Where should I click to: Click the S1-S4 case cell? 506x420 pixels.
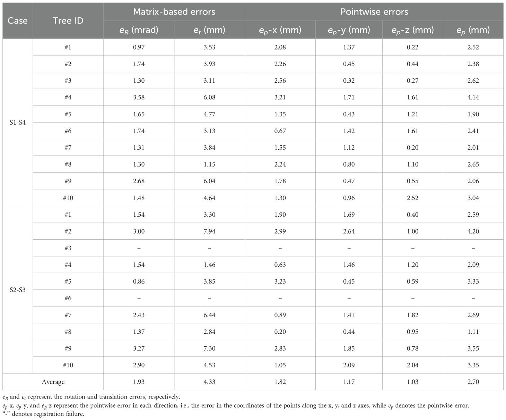18,123
